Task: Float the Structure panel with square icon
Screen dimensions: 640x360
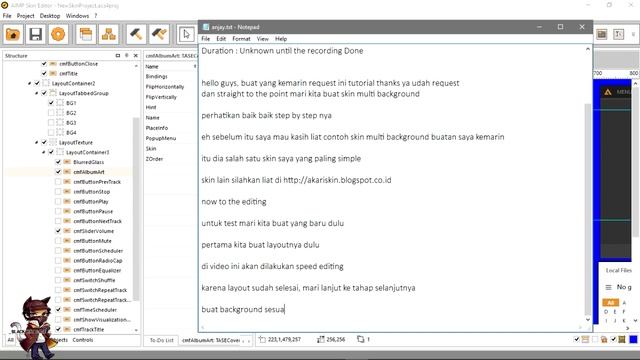Action: point(118,56)
